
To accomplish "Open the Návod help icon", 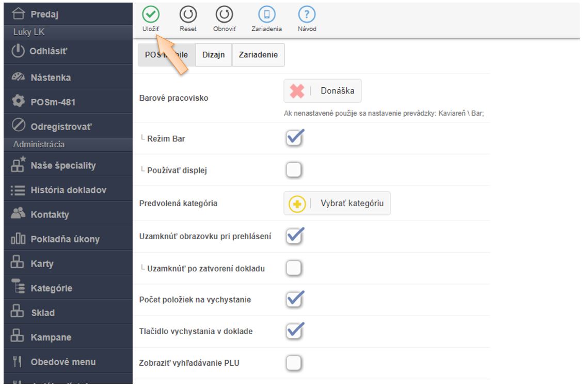I will pyautogui.click(x=307, y=15).
